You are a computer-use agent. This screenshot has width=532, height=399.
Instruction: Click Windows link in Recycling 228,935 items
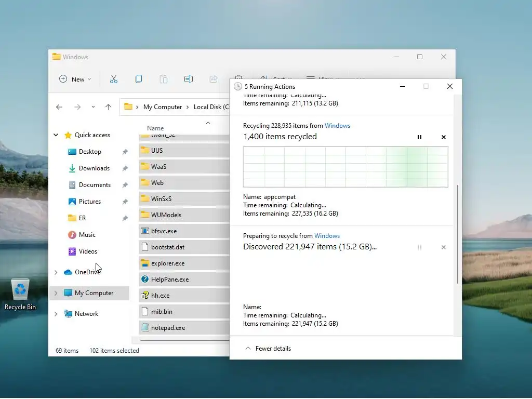point(337,126)
